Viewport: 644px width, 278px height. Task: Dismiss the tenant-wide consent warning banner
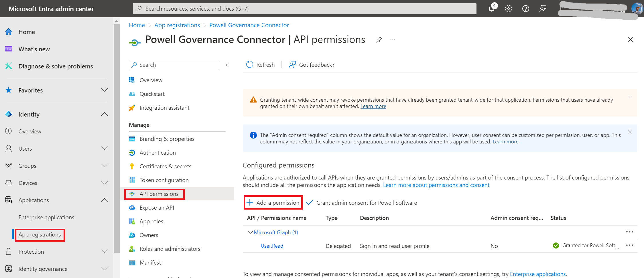[630, 96]
